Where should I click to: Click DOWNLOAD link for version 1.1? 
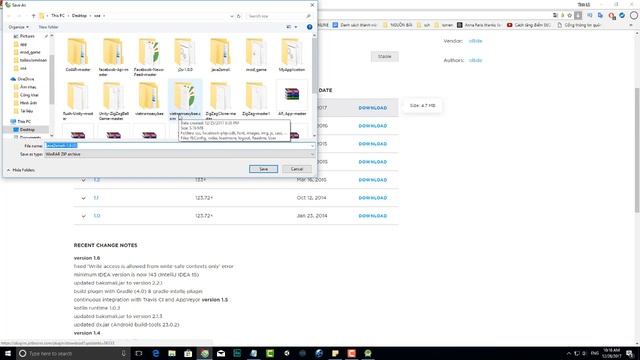click(373, 198)
